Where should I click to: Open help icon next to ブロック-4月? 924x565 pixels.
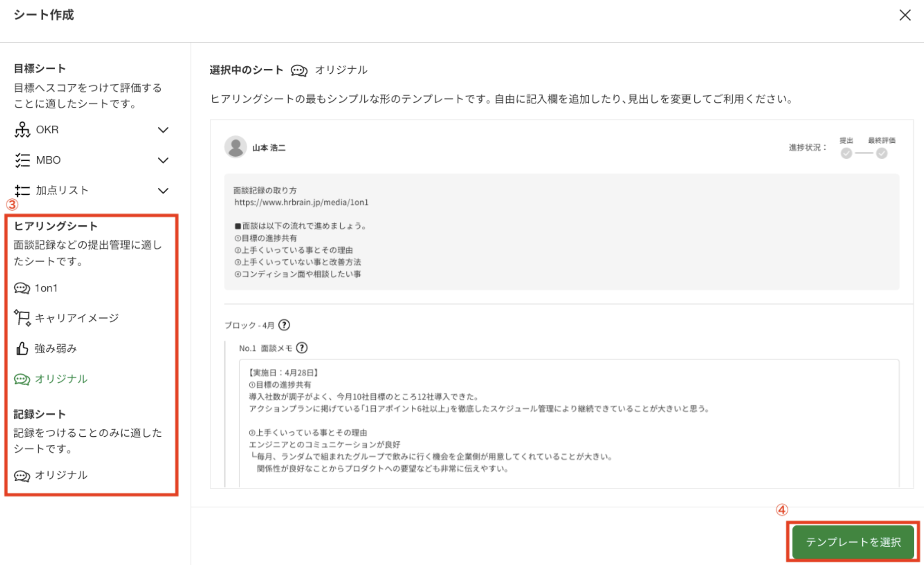tap(284, 325)
